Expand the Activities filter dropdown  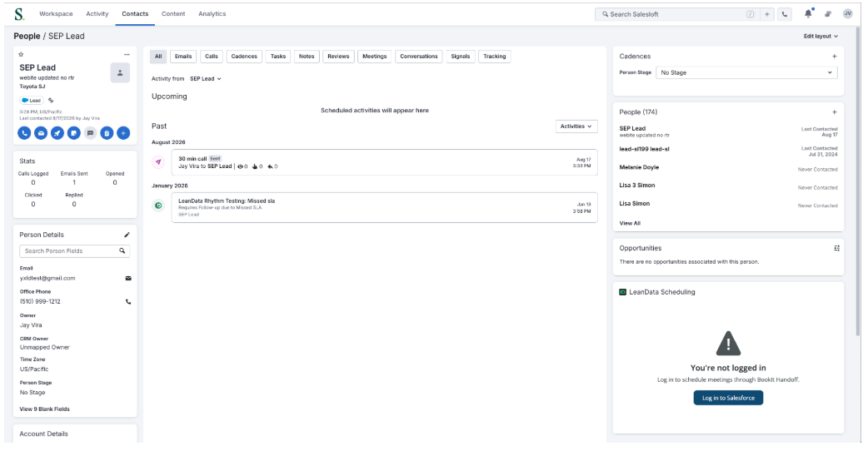(576, 126)
